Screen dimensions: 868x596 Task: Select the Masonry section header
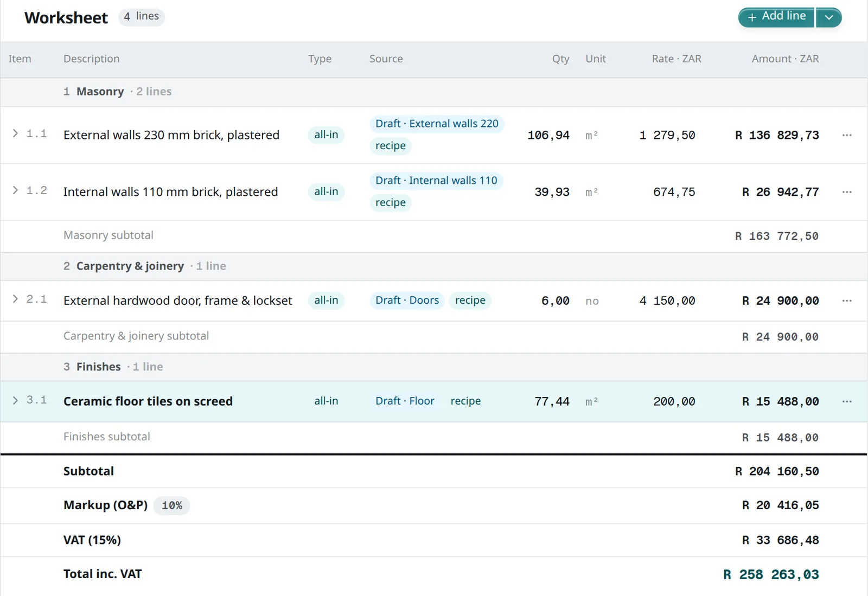point(433,92)
